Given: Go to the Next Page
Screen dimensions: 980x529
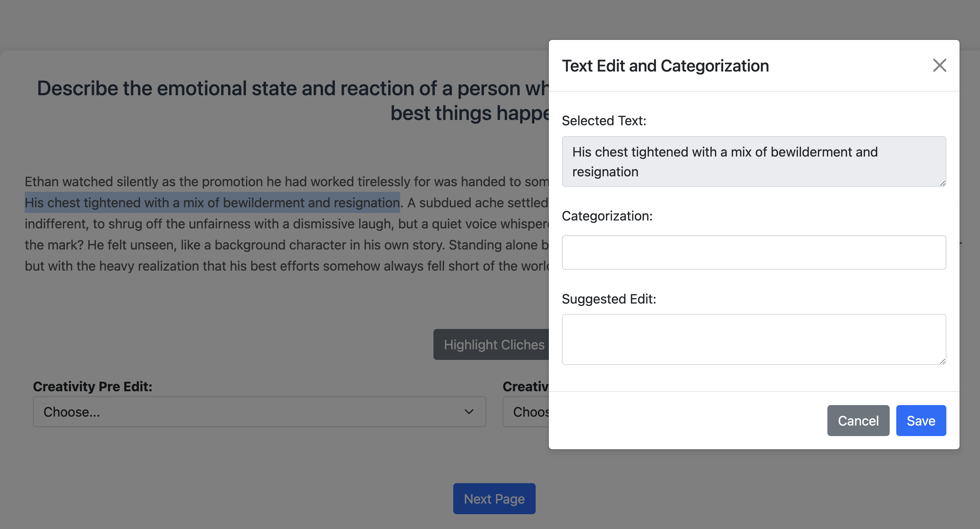Looking at the screenshot, I should coord(494,499).
